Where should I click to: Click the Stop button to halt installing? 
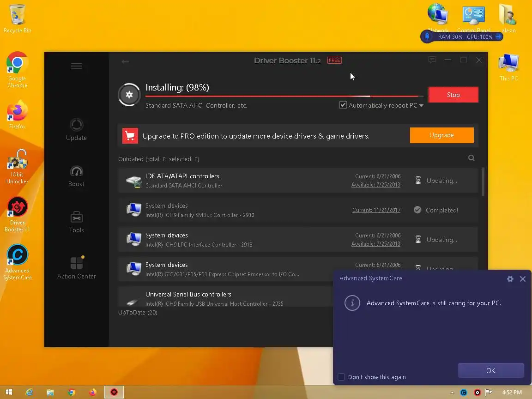pyautogui.click(x=453, y=95)
